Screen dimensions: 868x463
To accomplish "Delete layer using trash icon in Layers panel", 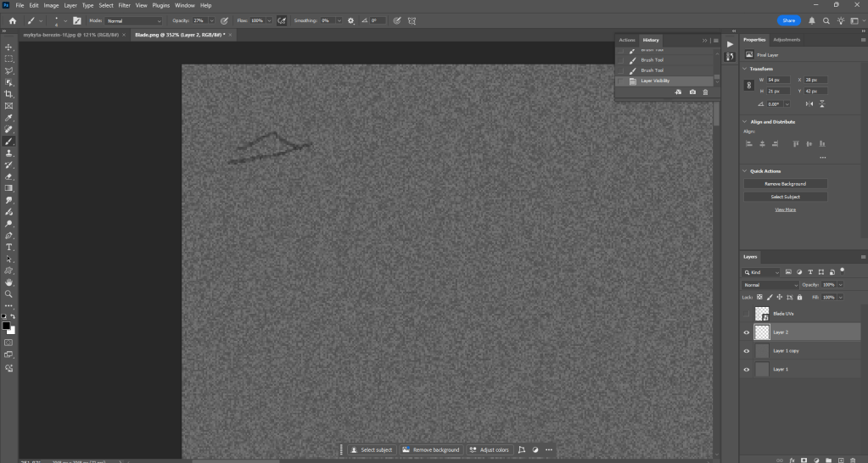I will [x=852, y=459].
